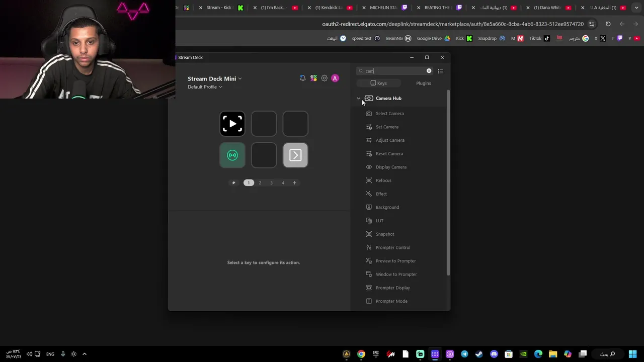The image size is (644, 362).
Task: Select empty bottom-middle deck key
Action: click(x=264, y=155)
